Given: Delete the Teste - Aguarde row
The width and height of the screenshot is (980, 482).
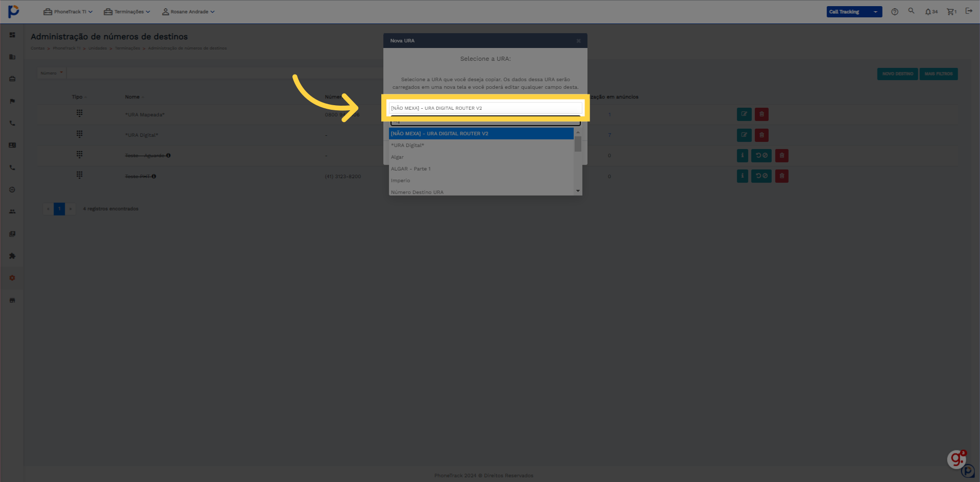Looking at the screenshot, I should [782, 155].
